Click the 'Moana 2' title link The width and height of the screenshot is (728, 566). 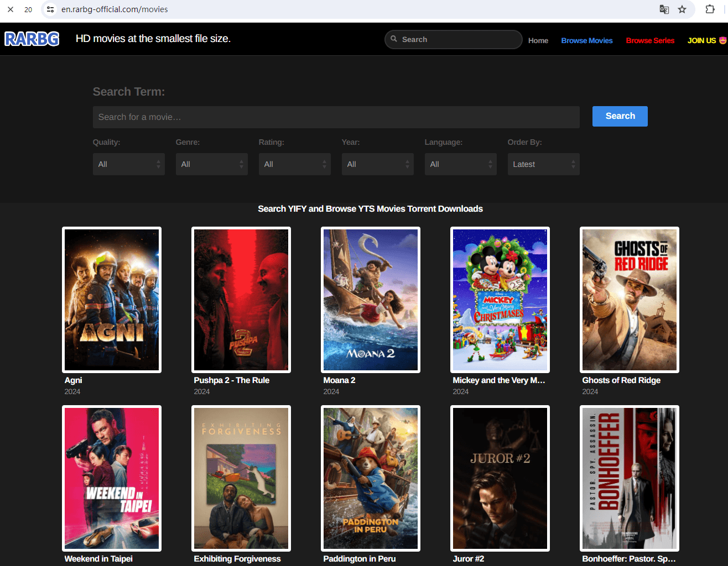pos(339,380)
